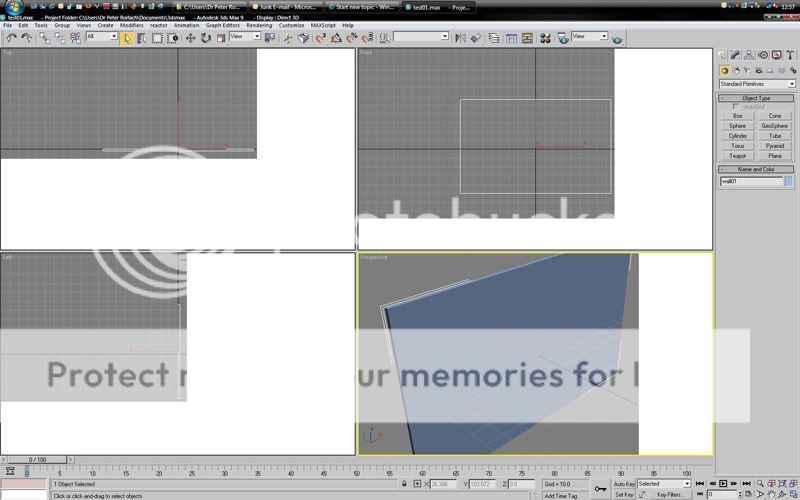
Task: Click the Quick Render teapot icon
Action: [x=617, y=38]
